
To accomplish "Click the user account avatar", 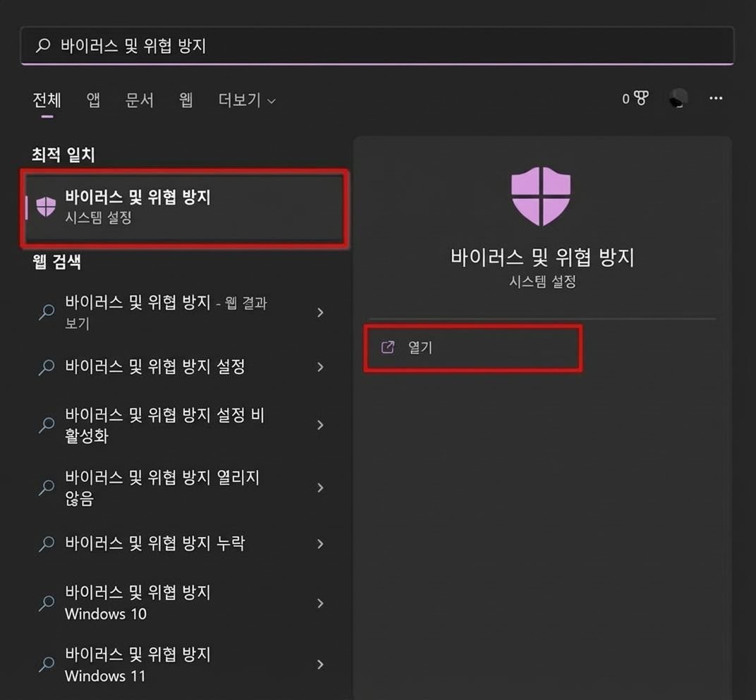I will (x=677, y=99).
